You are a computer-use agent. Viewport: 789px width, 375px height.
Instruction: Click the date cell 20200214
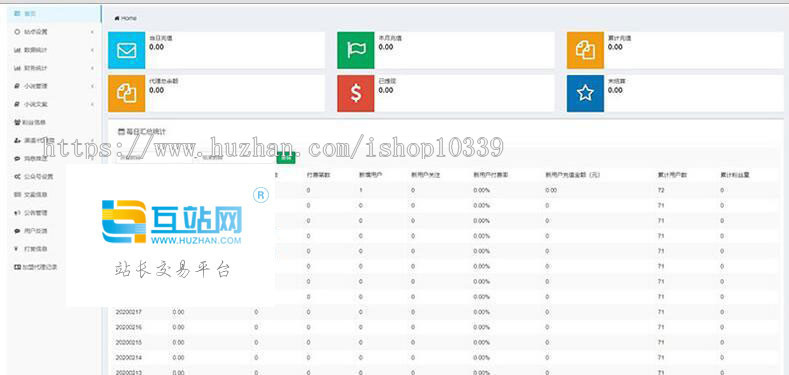129,357
